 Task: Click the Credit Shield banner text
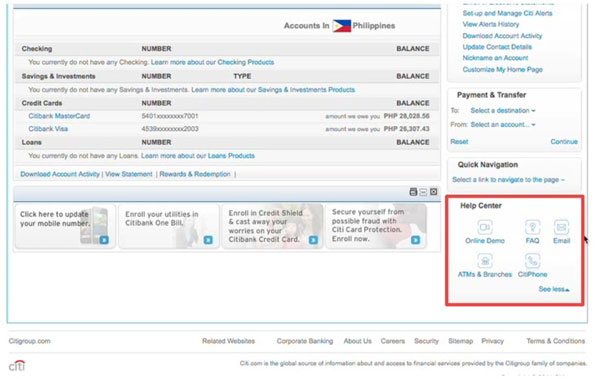click(x=265, y=226)
